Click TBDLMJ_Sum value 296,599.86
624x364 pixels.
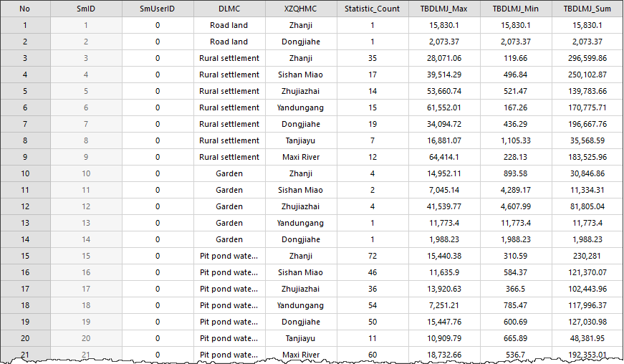point(587,58)
